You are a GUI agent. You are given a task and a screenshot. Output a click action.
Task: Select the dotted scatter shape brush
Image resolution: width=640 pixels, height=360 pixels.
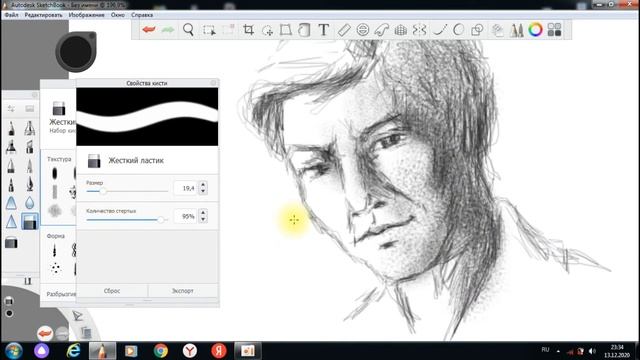click(x=56, y=268)
